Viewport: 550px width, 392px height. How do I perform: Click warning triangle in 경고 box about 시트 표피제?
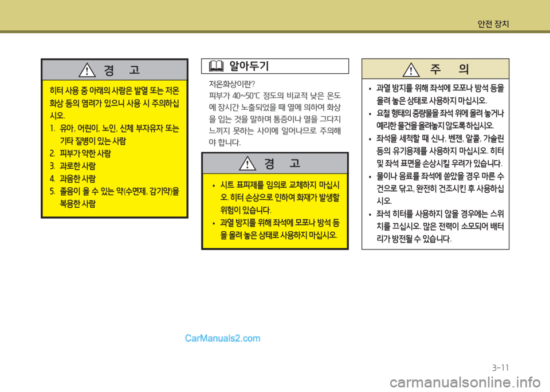click(x=247, y=163)
